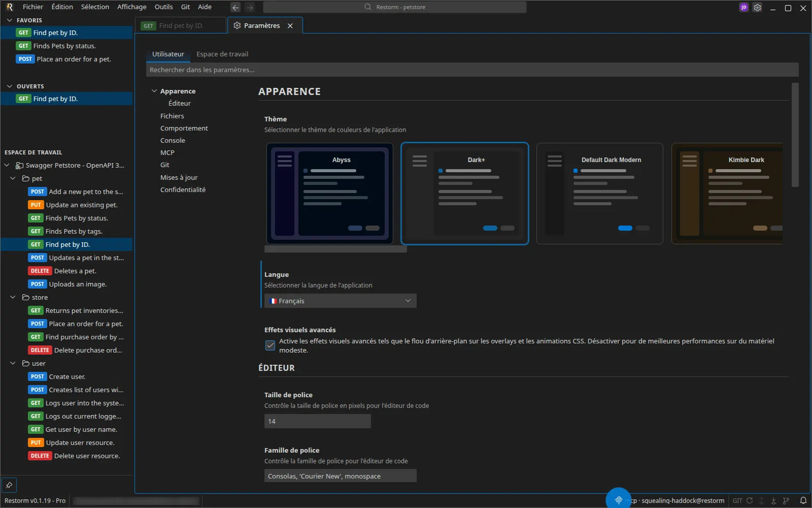Click the pet folder icon

point(25,179)
